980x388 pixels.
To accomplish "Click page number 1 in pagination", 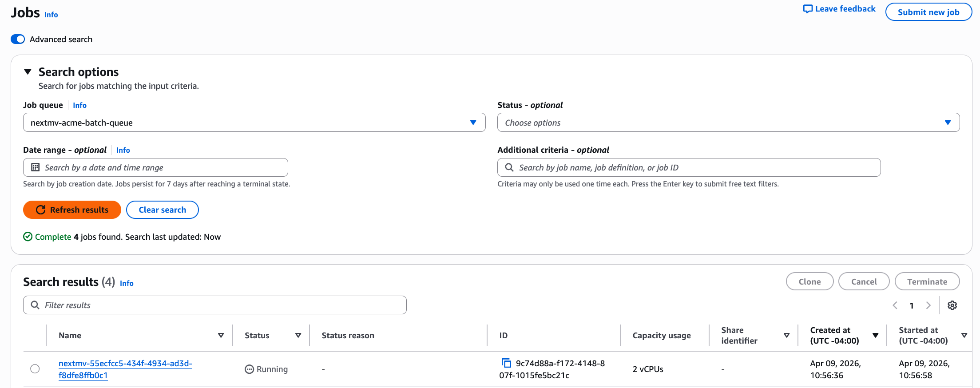I will [x=912, y=305].
